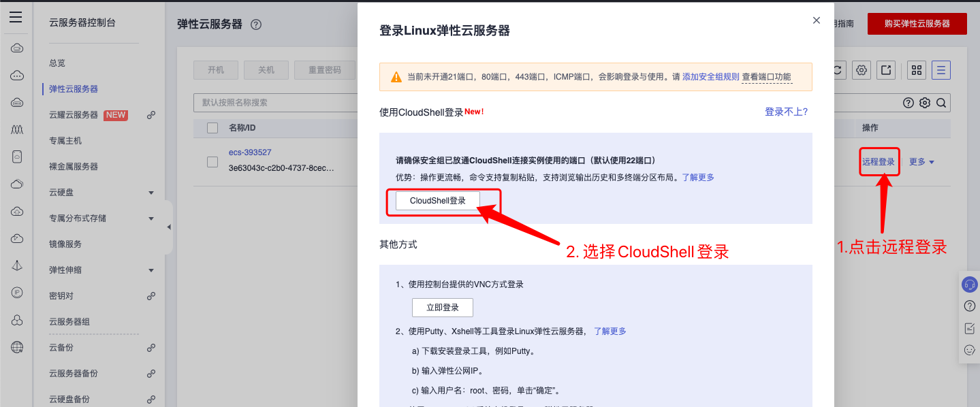This screenshot has height=407, width=980.
Task: Click the refresh icon in list toolbar
Action: pos(839,69)
